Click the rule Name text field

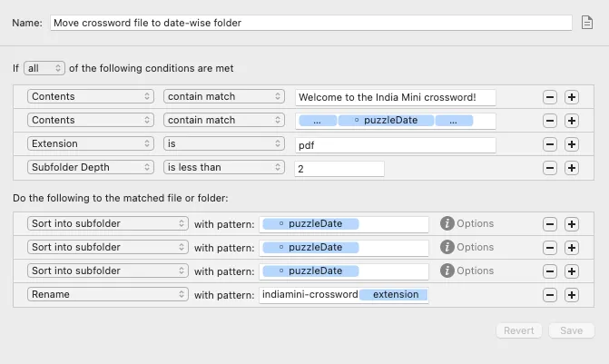coord(310,23)
